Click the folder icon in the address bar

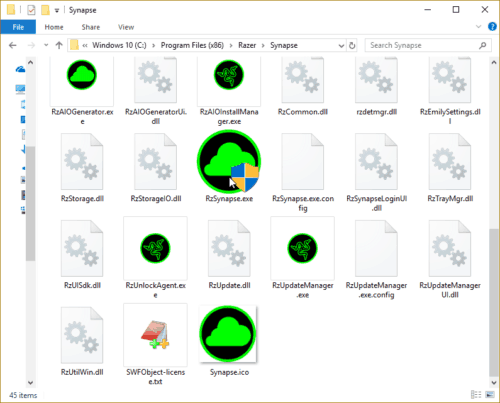click(75, 45)
